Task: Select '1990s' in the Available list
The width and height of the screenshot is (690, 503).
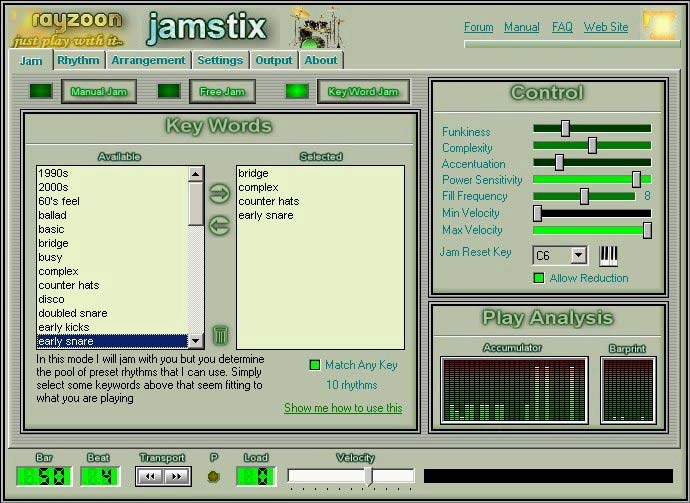Action: point(112,173)
